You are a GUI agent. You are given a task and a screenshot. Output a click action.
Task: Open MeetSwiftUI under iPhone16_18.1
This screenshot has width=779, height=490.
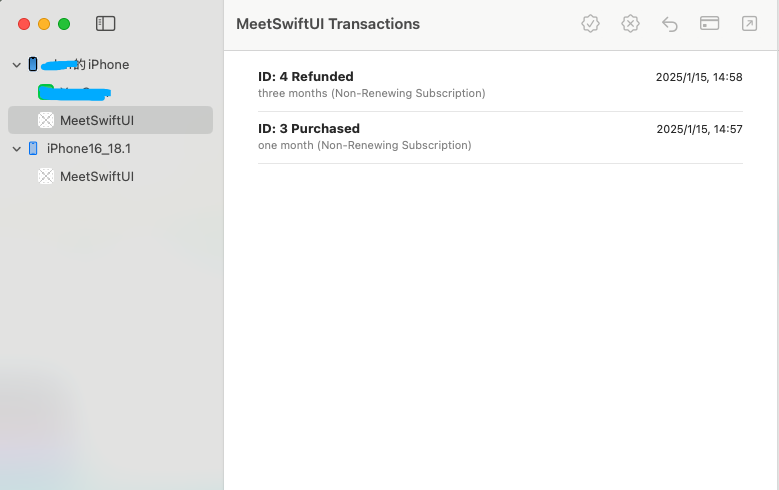[x=96, y=176]
